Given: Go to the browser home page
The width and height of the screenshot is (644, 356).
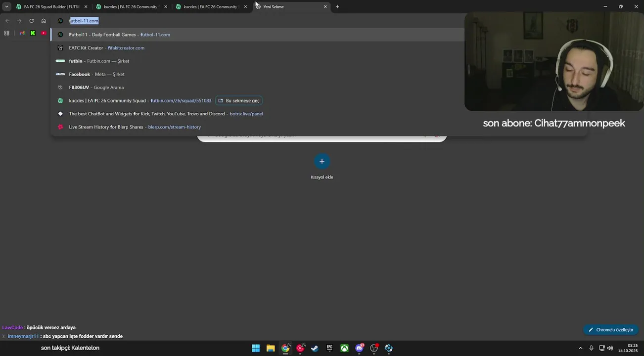Looking at the screenshot, I should 44,21.
